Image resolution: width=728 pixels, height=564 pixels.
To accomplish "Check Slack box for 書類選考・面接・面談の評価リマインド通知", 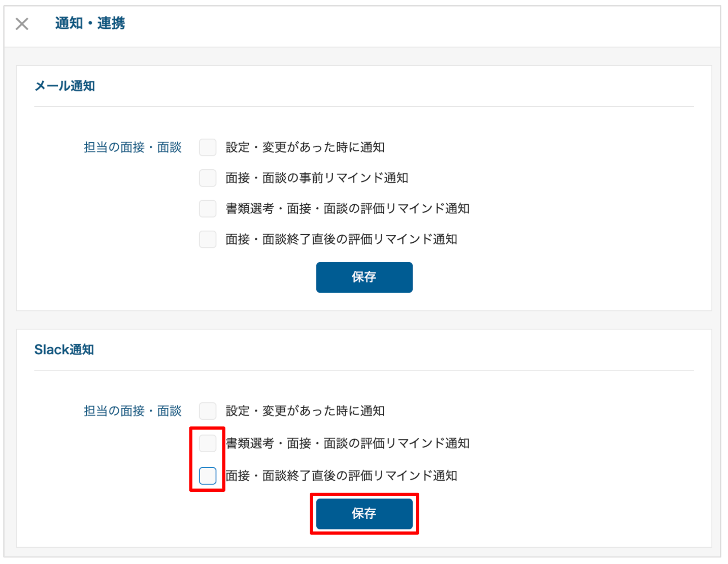I will pos(208,443).
